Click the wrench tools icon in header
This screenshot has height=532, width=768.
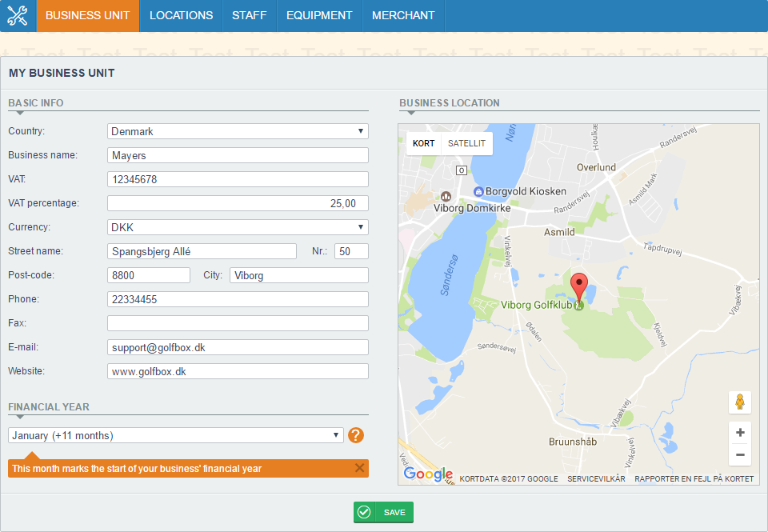(18, 15)
